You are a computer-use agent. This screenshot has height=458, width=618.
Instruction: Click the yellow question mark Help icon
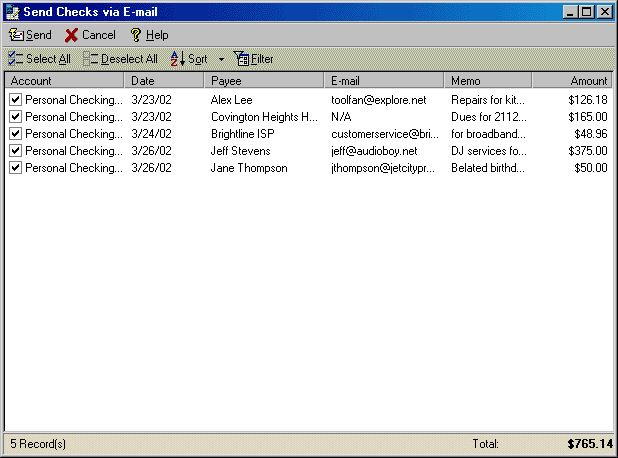[136, 35]
